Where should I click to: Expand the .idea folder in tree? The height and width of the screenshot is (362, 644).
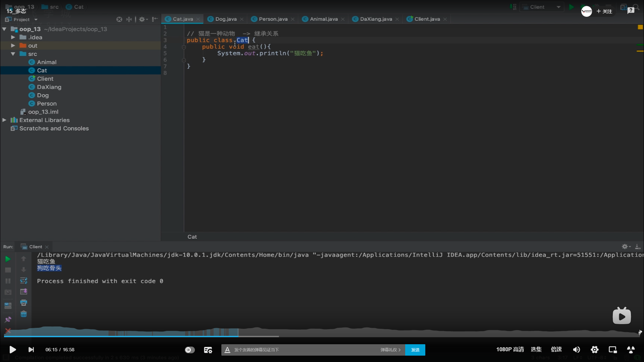(13, 37)
